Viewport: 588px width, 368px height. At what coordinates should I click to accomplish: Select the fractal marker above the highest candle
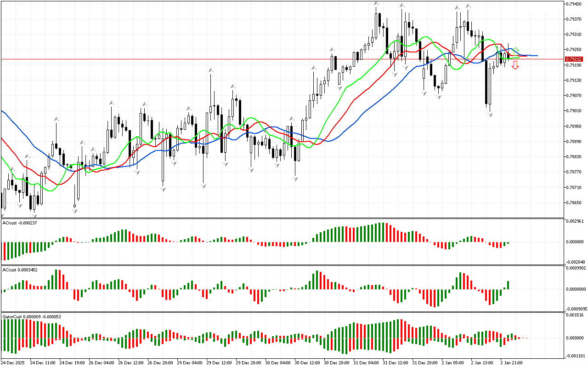376,4
